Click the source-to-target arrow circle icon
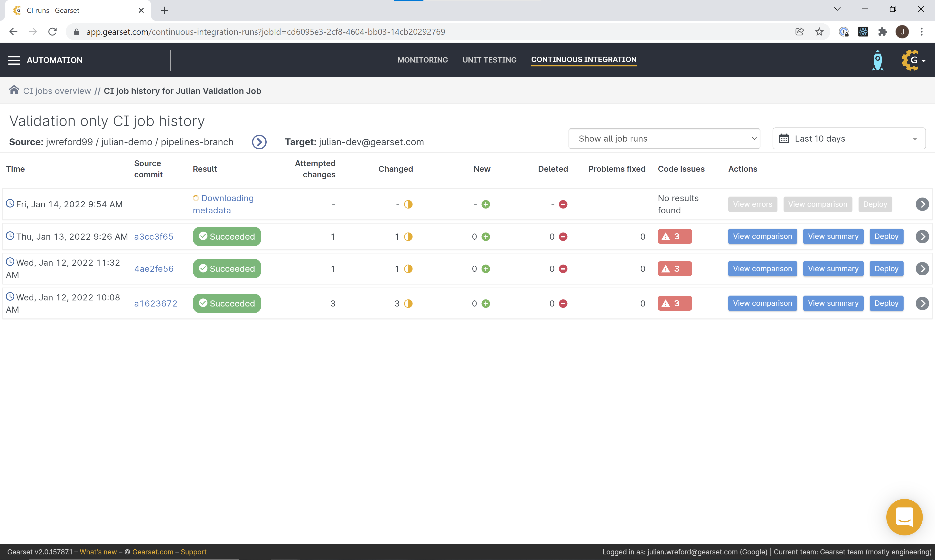The height and width of the screenshot is (560, 935). pyautogui.click(x=259, y=142)
